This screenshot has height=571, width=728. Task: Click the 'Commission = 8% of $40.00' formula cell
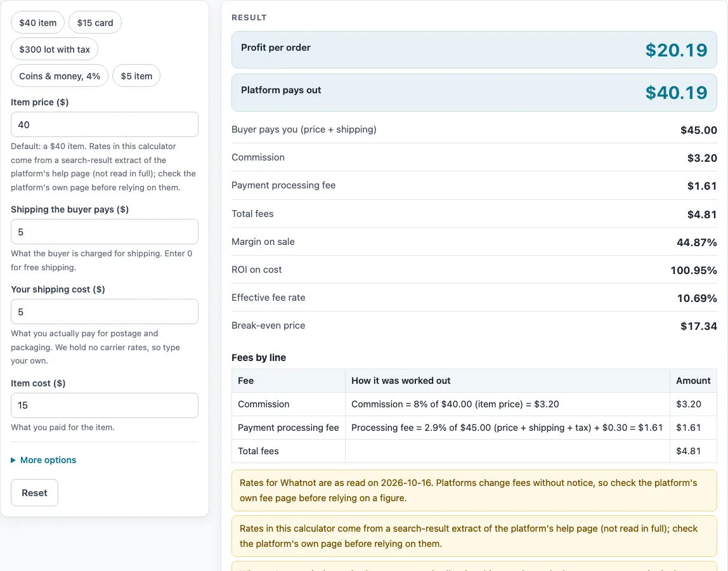click(507, 404)
